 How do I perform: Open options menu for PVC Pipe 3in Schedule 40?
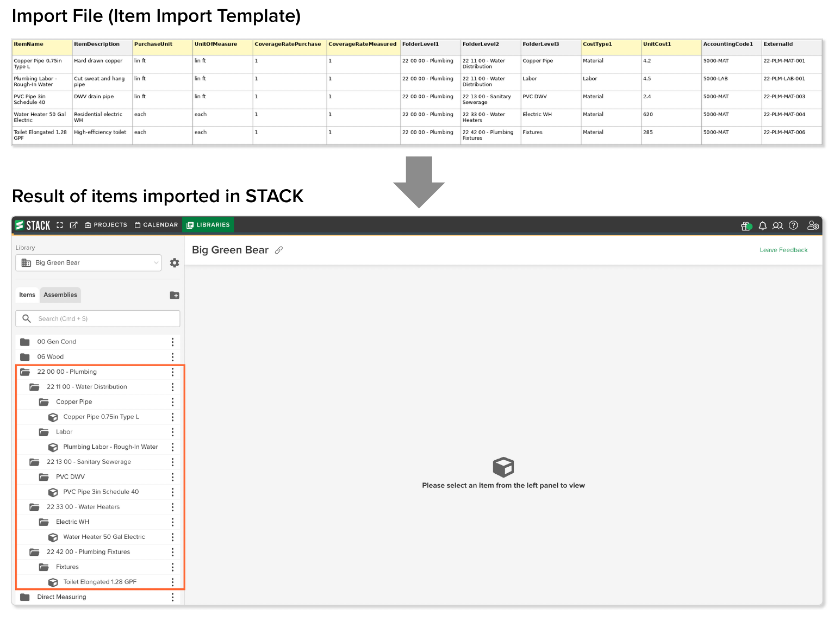coord(173,492)
